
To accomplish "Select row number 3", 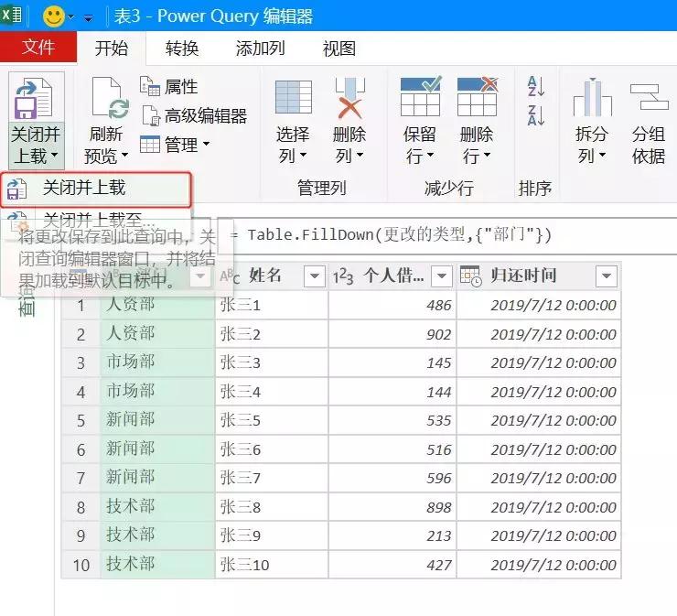I will [81, 362].
